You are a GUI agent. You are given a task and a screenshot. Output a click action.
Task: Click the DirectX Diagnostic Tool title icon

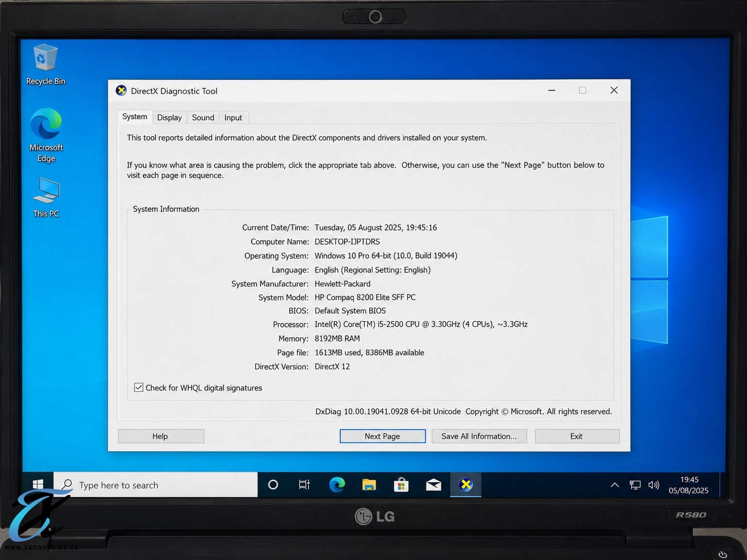(121, 91)
